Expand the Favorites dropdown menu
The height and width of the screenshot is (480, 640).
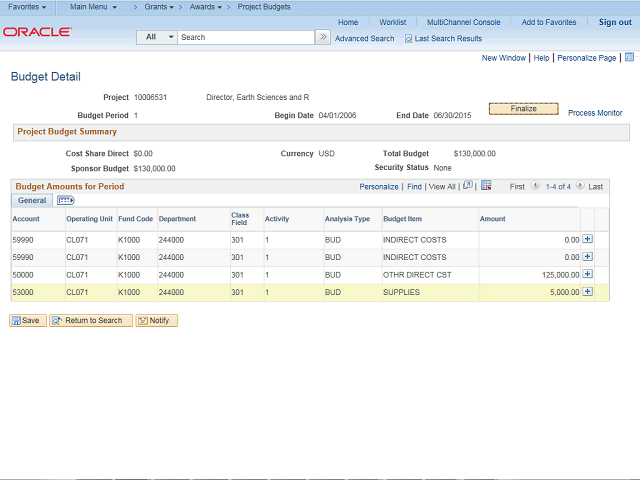coord(27,7)
